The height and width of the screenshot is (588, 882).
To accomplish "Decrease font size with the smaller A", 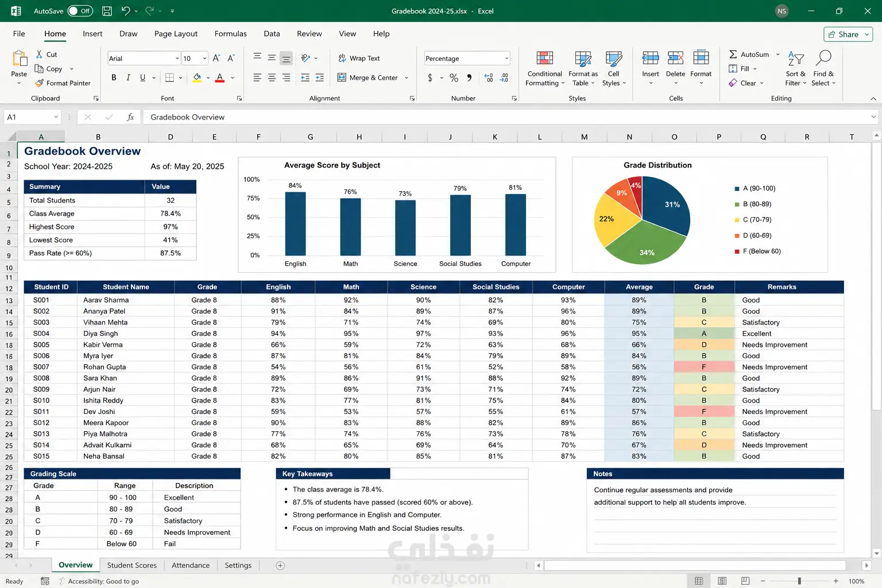I will coord(231,58).
